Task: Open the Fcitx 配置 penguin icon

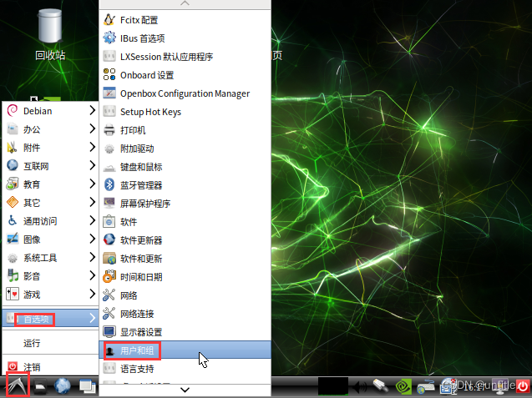Action: tap(109, 20)
